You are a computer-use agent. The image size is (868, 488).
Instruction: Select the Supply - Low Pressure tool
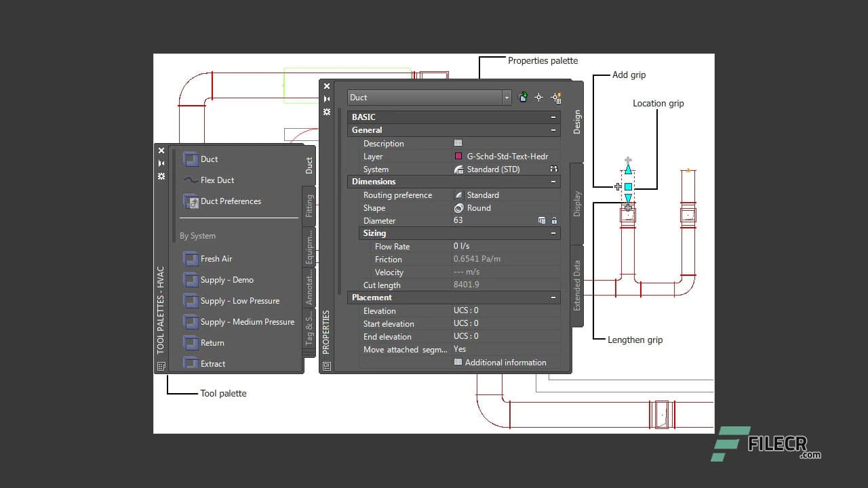pos(239,300)
